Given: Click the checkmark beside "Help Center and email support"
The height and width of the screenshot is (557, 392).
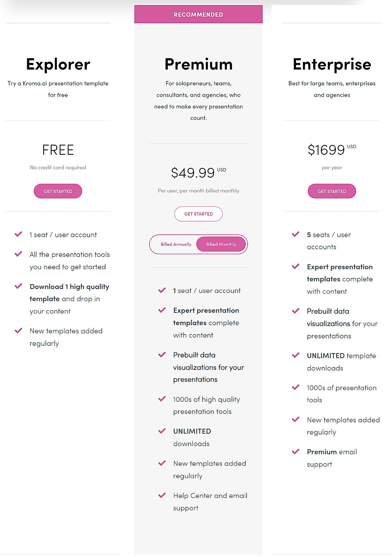Looking at the screenshot, I should tap(162, 495).
